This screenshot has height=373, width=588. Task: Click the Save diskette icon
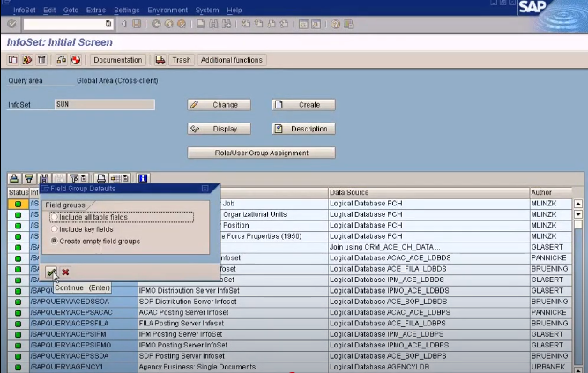[137, 25]
